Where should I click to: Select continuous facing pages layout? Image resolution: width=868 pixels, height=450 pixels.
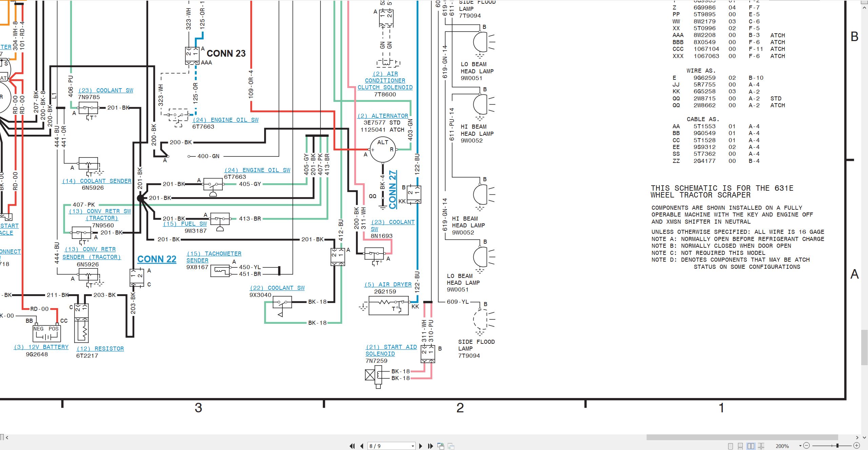point(761,446)
